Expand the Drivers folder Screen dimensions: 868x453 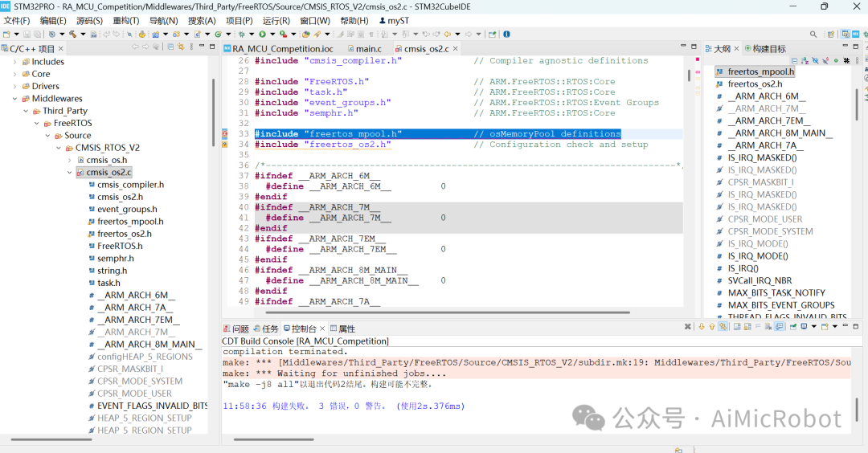tap(15, 86)
